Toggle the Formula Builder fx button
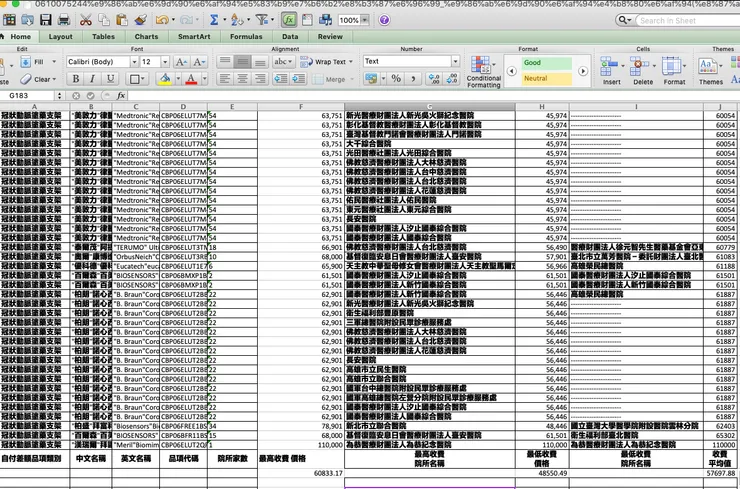 point(289,20)
